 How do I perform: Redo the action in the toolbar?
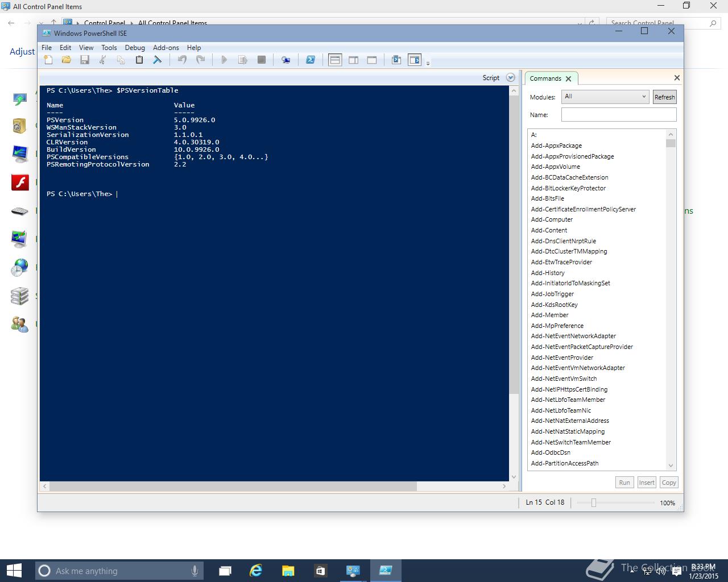pos(200,60)
